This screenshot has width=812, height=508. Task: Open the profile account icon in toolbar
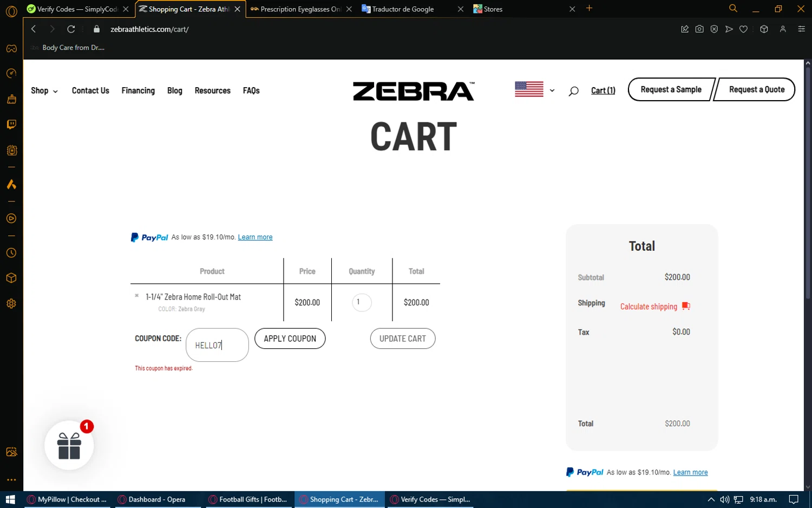783,29
